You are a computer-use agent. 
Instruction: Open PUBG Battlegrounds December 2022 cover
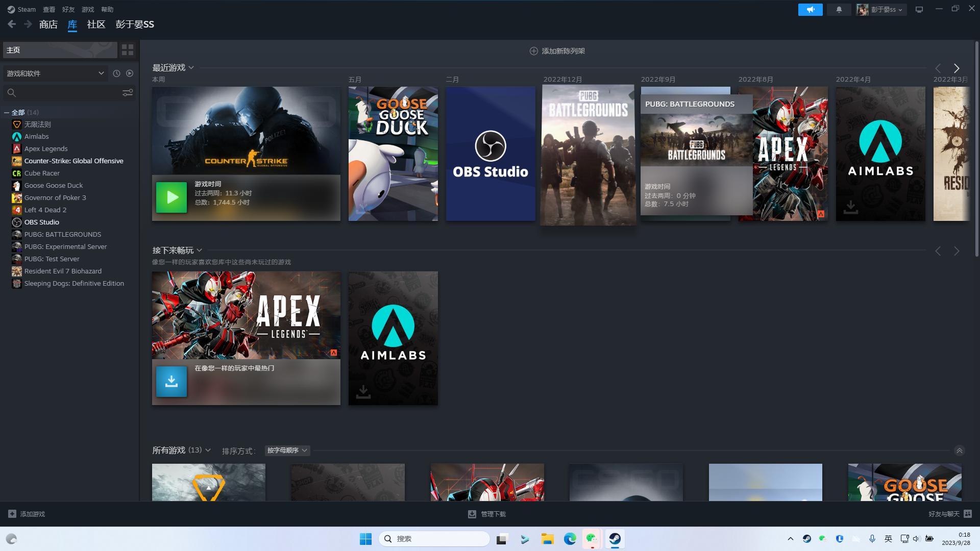click(x=588, y=155)
